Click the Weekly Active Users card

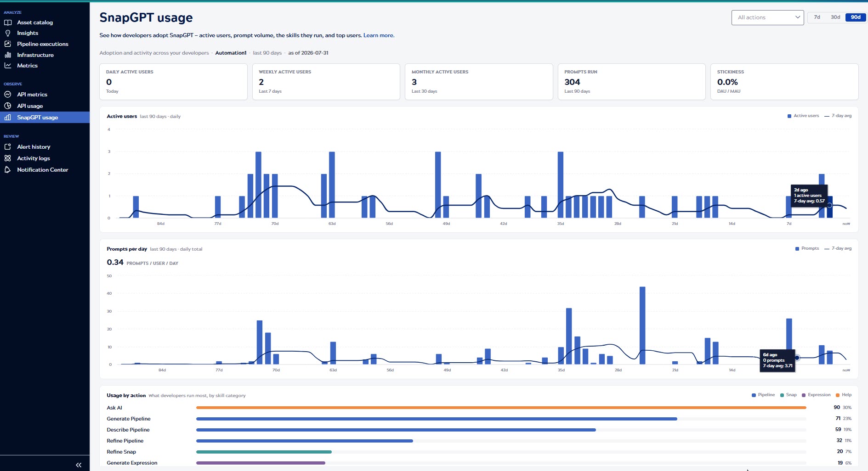point(326,82)
